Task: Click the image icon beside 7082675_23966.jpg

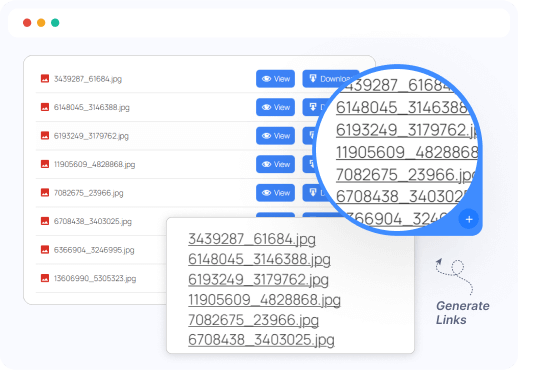Action: (x=45, y=193)
